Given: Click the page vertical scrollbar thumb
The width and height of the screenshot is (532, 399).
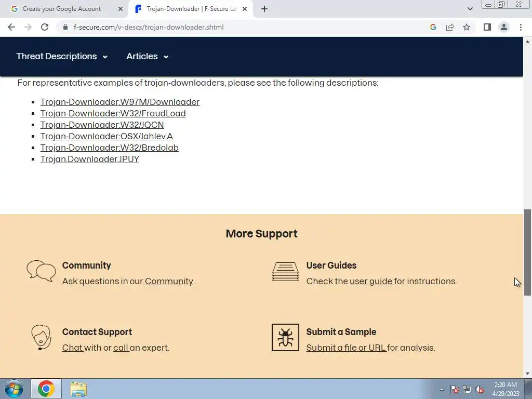Looking at the screenshot, I should 528,252.
